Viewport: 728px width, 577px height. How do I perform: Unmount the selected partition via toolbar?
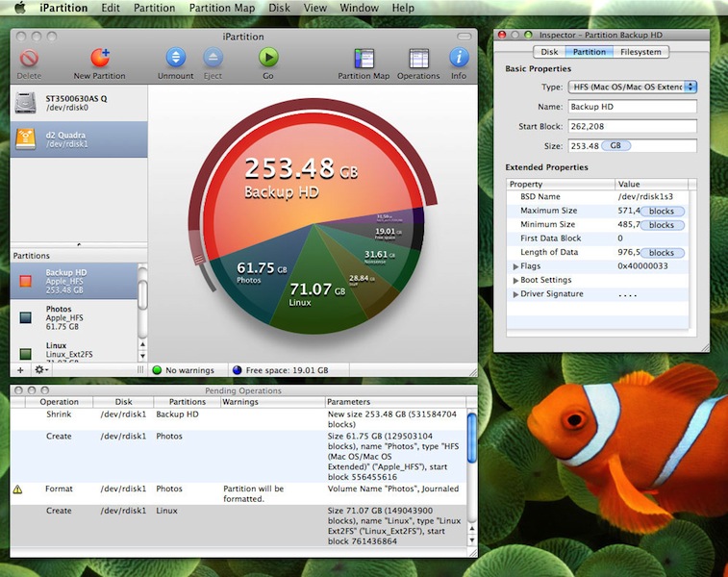[175, 59]
